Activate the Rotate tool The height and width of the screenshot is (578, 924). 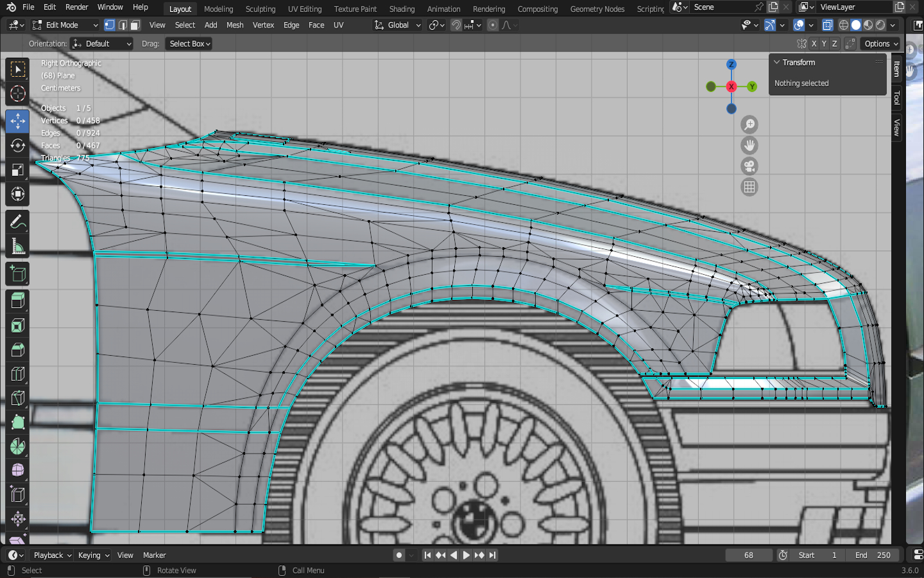[18, 145]
